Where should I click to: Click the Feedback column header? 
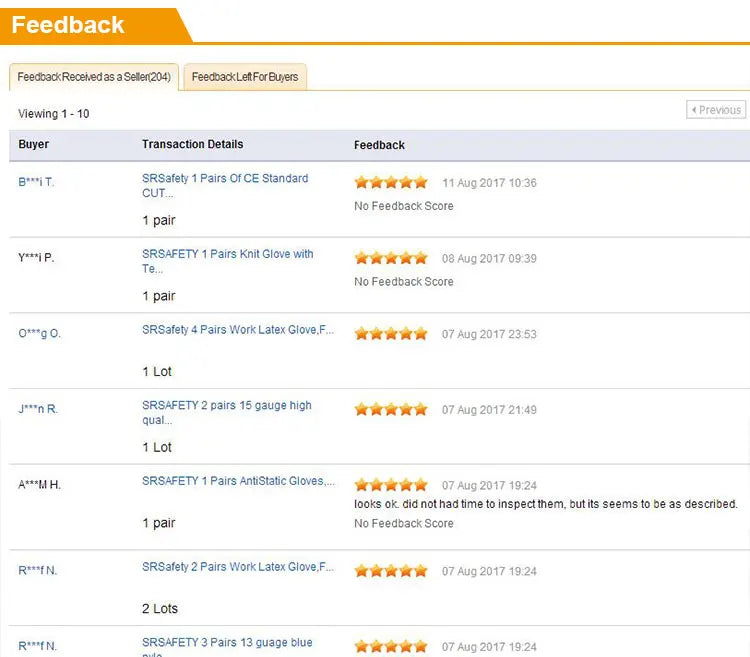point(379,145)
